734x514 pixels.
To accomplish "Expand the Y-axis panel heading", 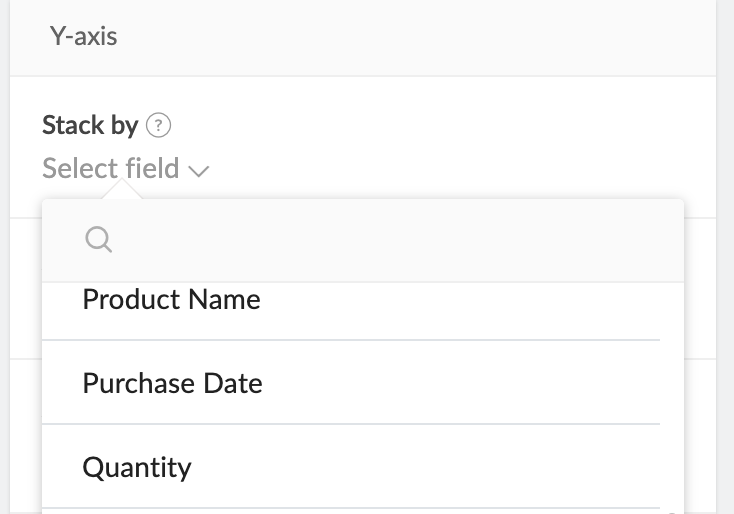I will pyautogui.click(x=84, y=37).
